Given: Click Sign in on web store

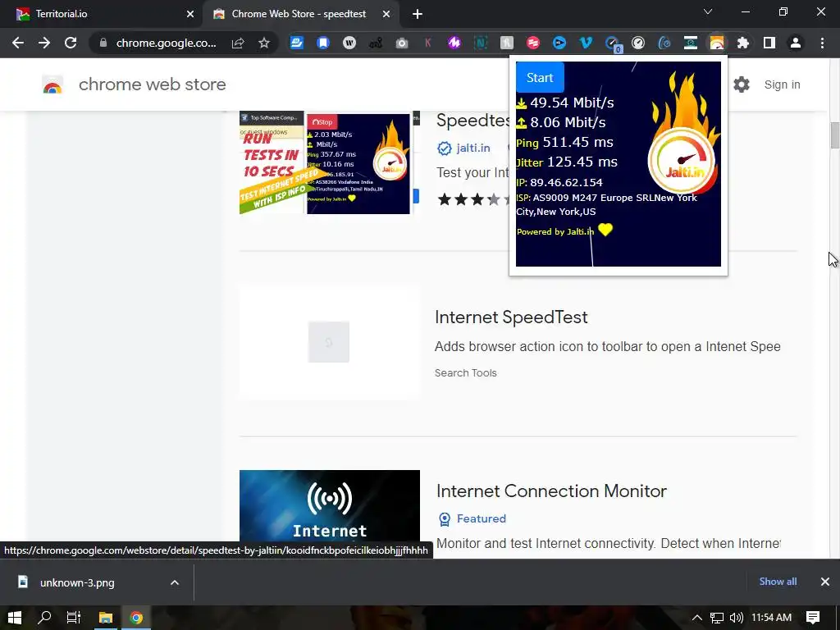Looking at the screenshot, I should pos(782,84).
